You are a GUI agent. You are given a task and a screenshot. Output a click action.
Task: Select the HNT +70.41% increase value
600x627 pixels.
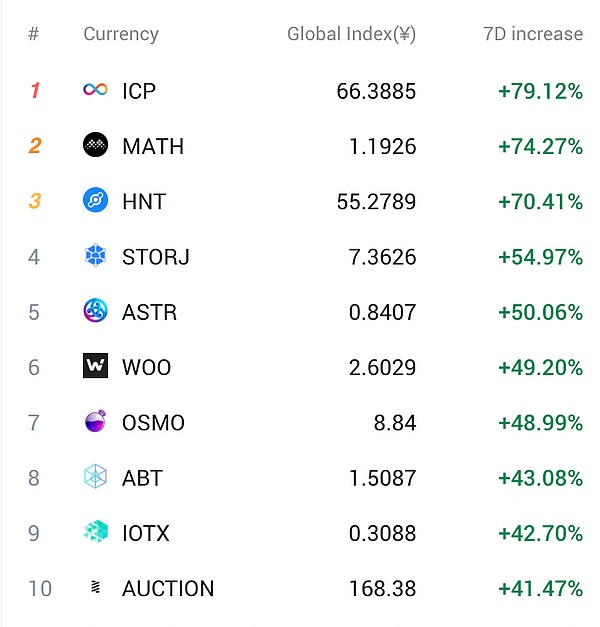pyautogui.click(x=540, y=201)
